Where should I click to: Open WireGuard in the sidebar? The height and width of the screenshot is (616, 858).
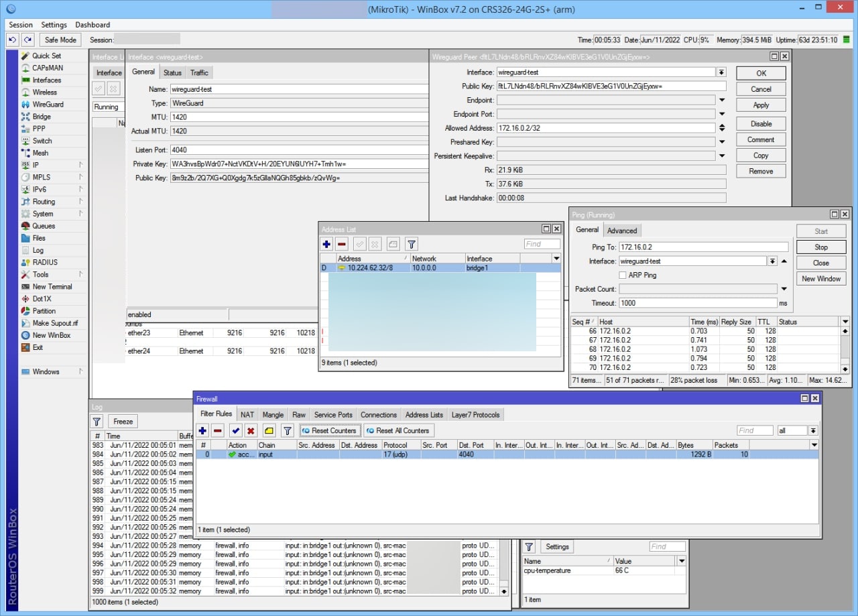coord(48,105)
